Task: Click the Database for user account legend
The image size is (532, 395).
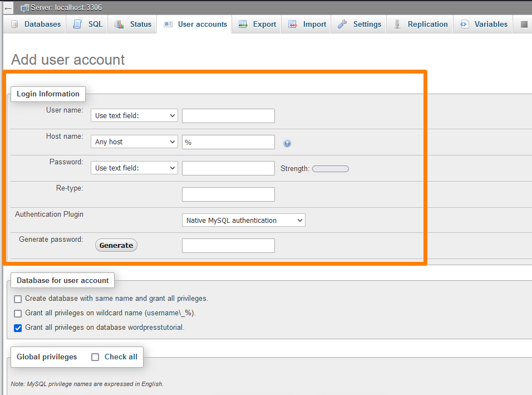Action: 62,280
